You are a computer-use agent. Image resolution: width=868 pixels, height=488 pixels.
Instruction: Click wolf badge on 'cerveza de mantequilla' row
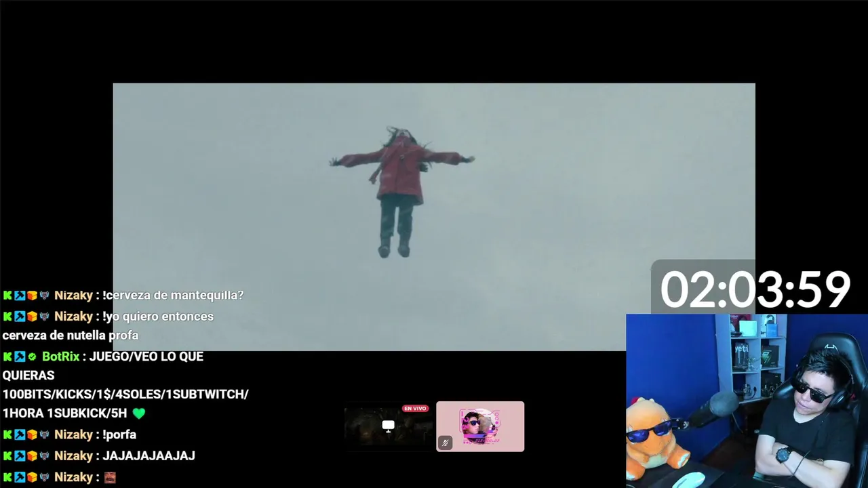point(44,296)
